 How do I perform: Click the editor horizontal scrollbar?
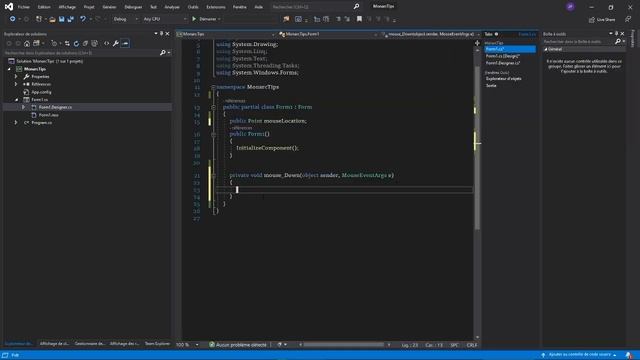(x=344, y=345)
